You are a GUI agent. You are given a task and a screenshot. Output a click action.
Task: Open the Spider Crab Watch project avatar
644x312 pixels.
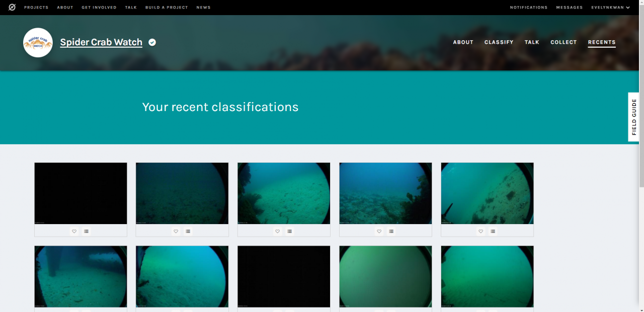(x=38, y=43)
